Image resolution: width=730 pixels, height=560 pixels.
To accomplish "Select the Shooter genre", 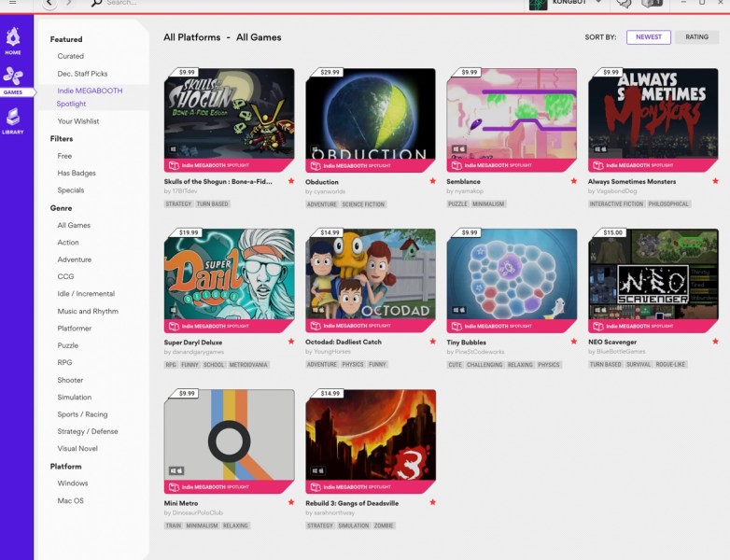I will pyautogui.click(x=70, y=380).
